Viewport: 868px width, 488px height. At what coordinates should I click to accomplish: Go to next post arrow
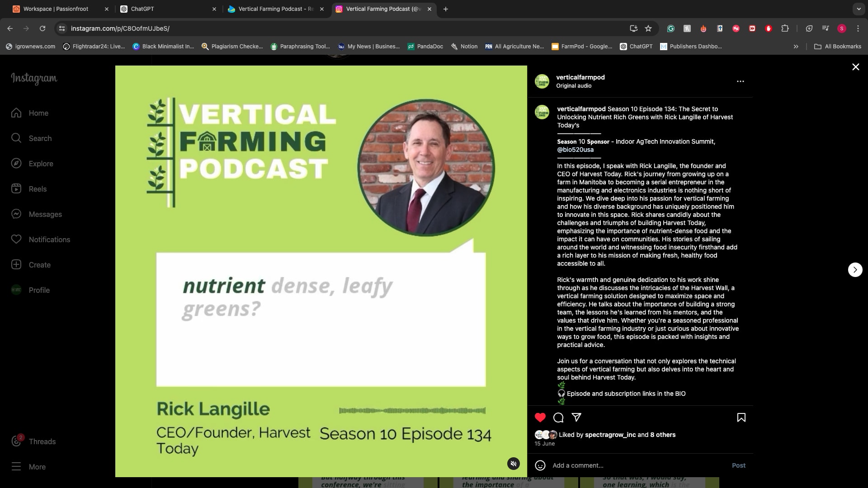click(x=855, y=270)
